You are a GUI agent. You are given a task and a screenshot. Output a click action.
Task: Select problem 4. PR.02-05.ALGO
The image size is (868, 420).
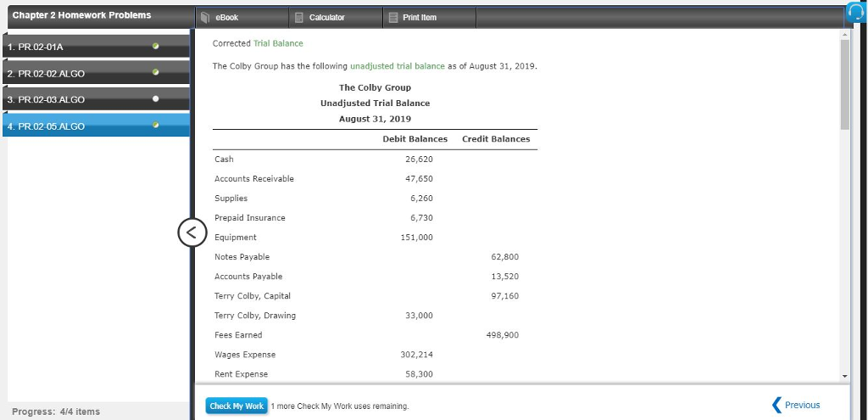(97, 126)
